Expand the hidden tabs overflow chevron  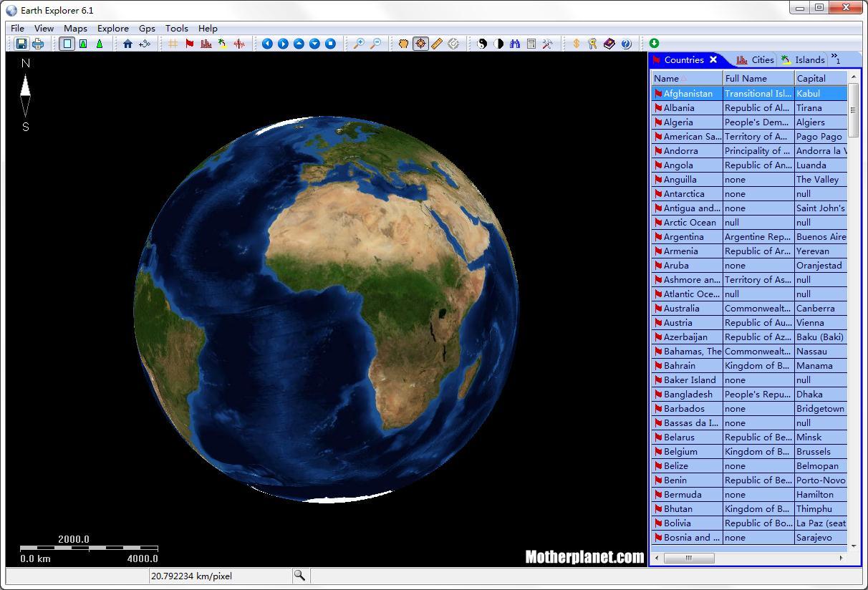click(x=836, y=59)
